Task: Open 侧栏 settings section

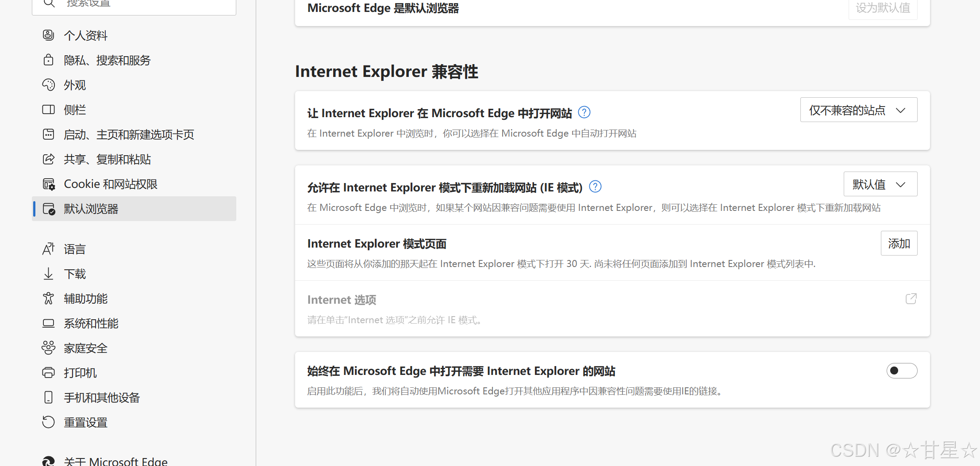Action: (x=134, y=110)
